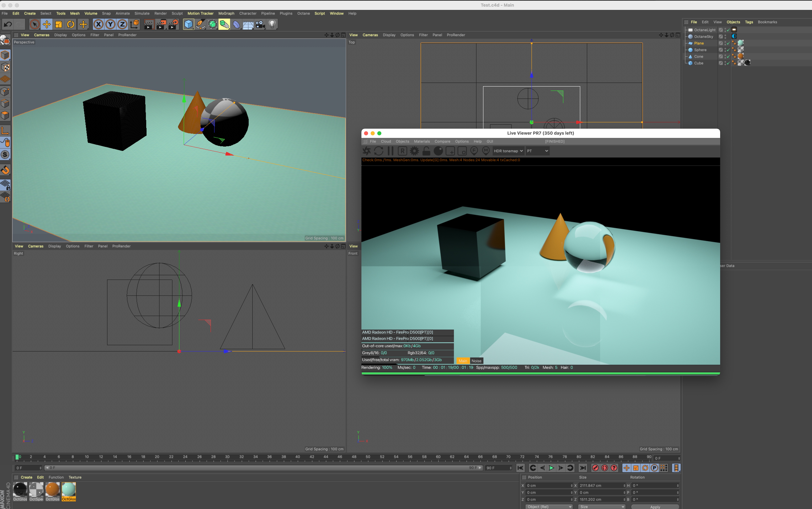The image size is (812, 509).
Task: Open Edit Render Settings icon
Action: click(173, 24)
